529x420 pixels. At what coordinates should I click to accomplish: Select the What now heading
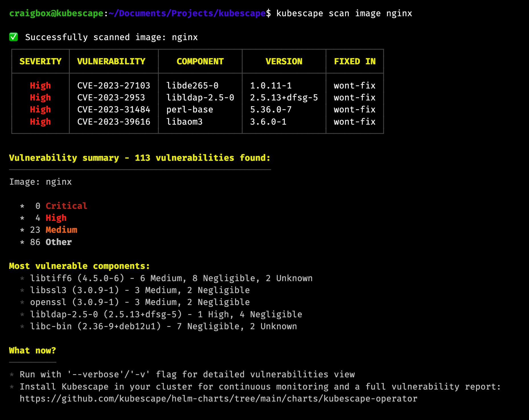click(x=32, y=350)
